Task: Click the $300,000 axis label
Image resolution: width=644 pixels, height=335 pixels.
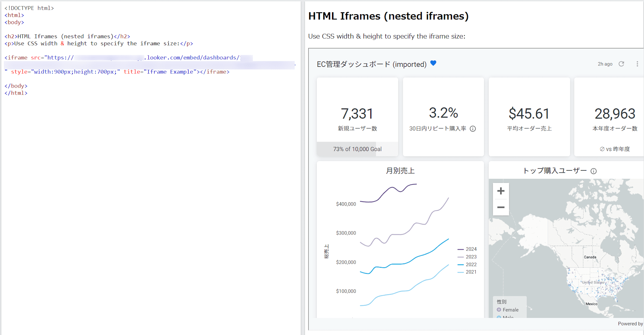Action: point(346,233)
